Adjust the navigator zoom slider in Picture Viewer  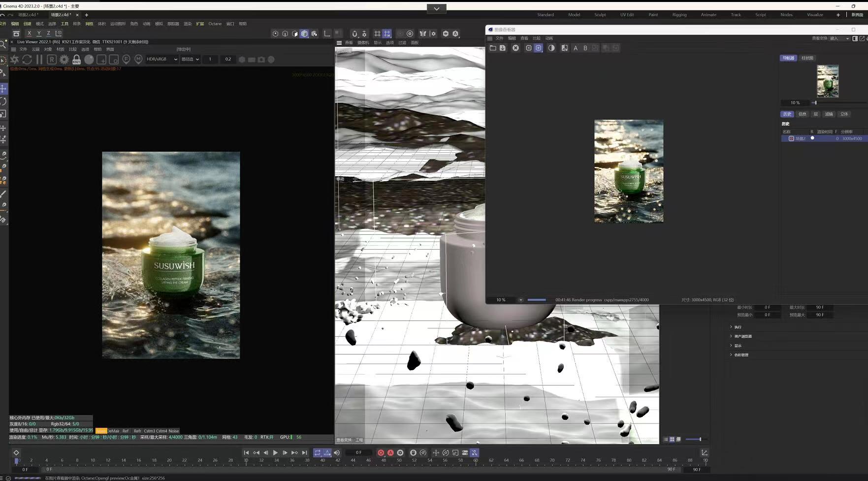click(x=815, y=103)
